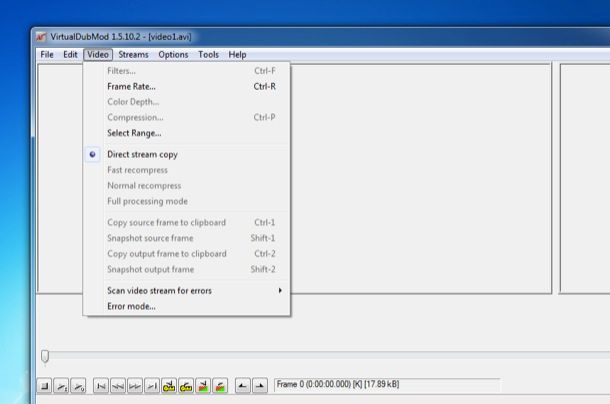Click Copy source frame to clipboard

click(188, 223)
